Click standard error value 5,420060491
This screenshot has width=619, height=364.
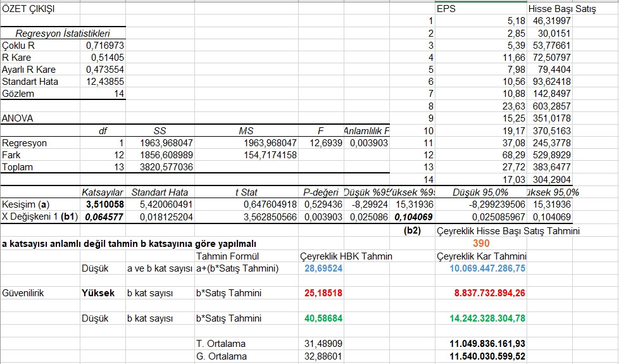(x=166, y=204)
